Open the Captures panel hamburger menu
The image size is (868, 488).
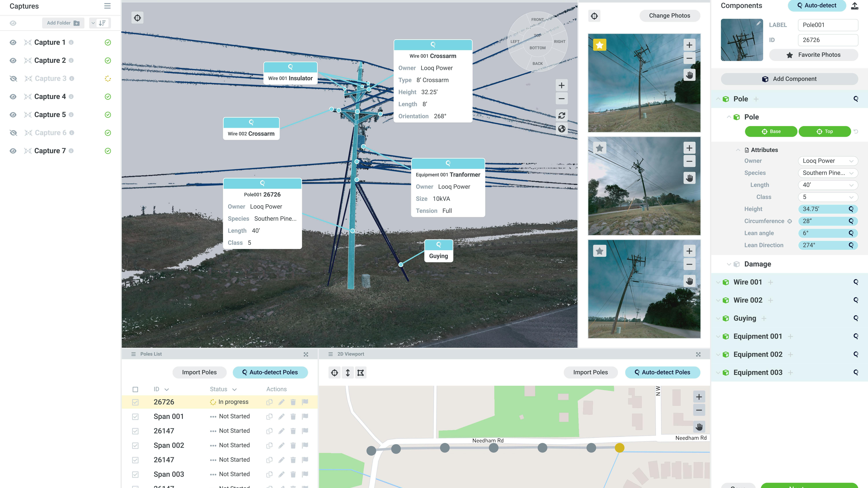(x=107, y=6)
